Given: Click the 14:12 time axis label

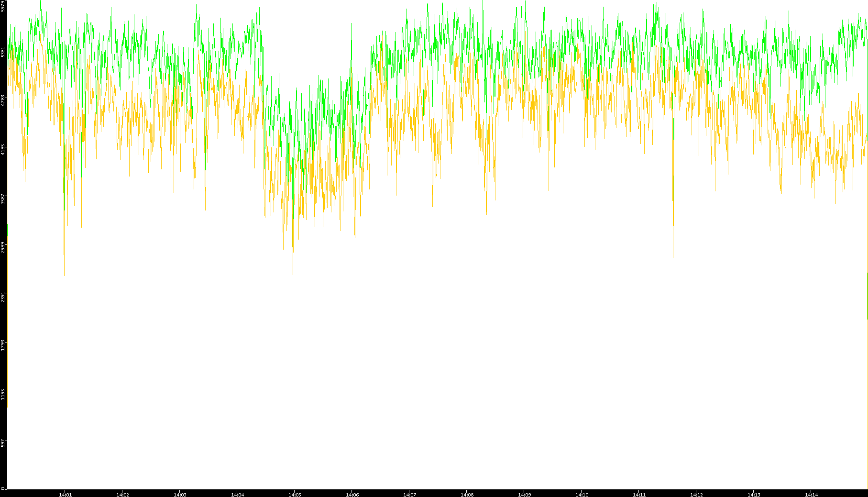Looking at the screenshot, I should [x=696, y=495].
